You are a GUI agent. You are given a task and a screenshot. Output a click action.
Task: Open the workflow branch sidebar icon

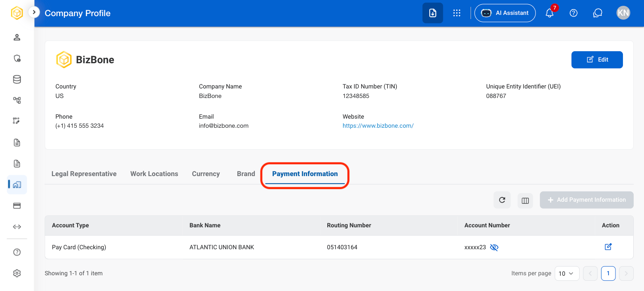click(x=17, y=121)
